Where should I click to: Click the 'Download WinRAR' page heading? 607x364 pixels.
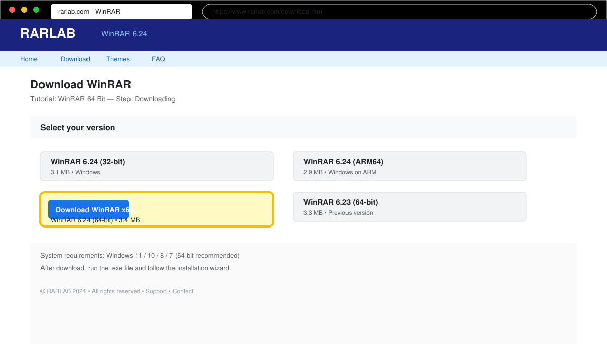(x=80, y=84)
